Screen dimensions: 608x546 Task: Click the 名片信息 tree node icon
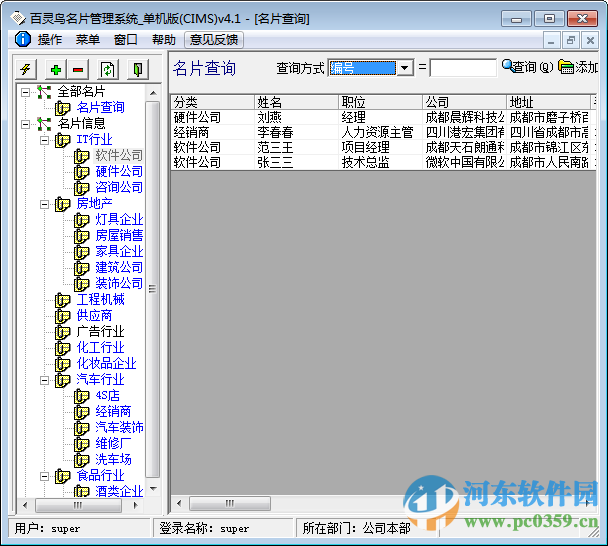click(44, 124)
